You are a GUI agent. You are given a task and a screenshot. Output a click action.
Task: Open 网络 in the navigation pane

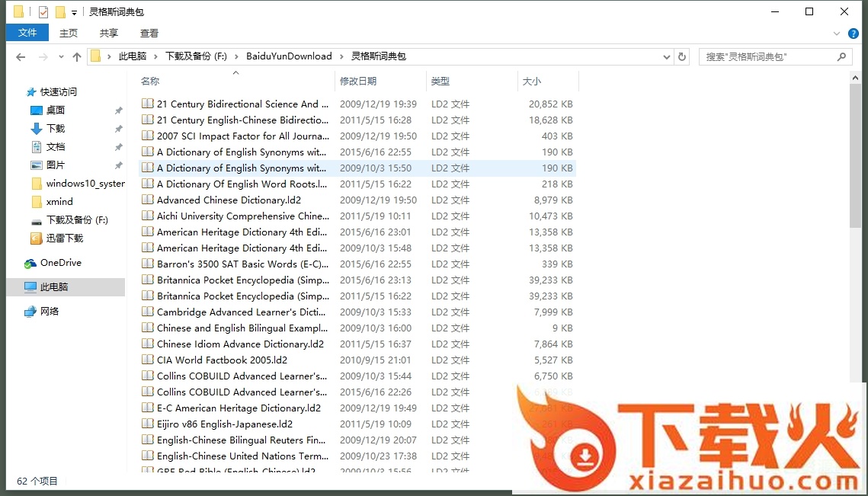click(49, 312)
